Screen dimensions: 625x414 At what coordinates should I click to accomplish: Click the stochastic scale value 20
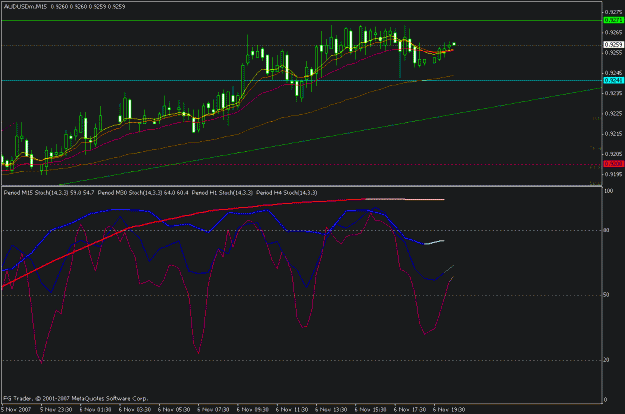tap(607, 360)
